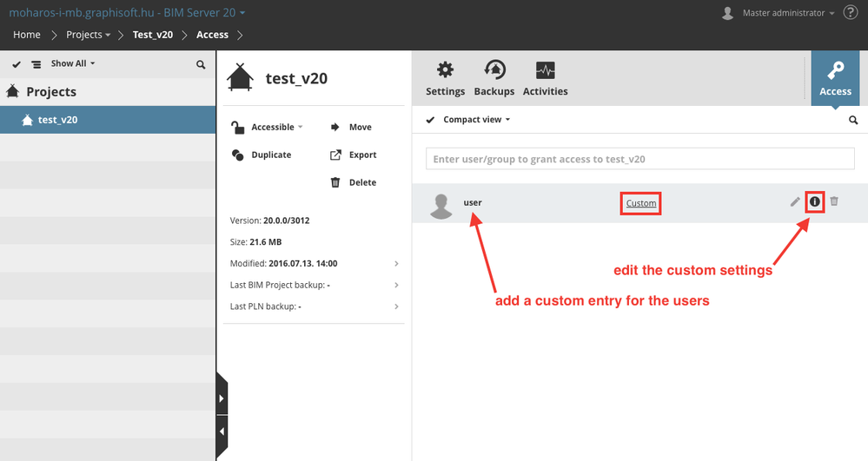Open the Show All filter dropdown

tap(73, 63)
